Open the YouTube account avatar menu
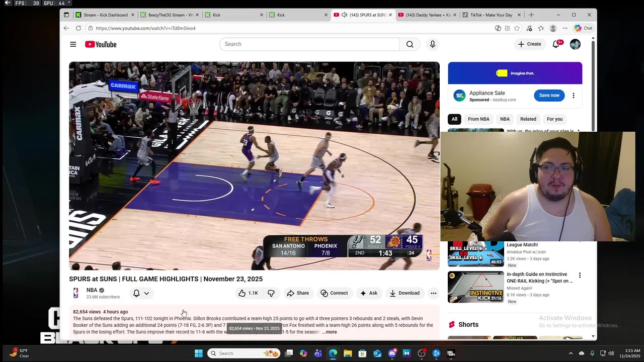644x362 pixels. coord(575,44)
